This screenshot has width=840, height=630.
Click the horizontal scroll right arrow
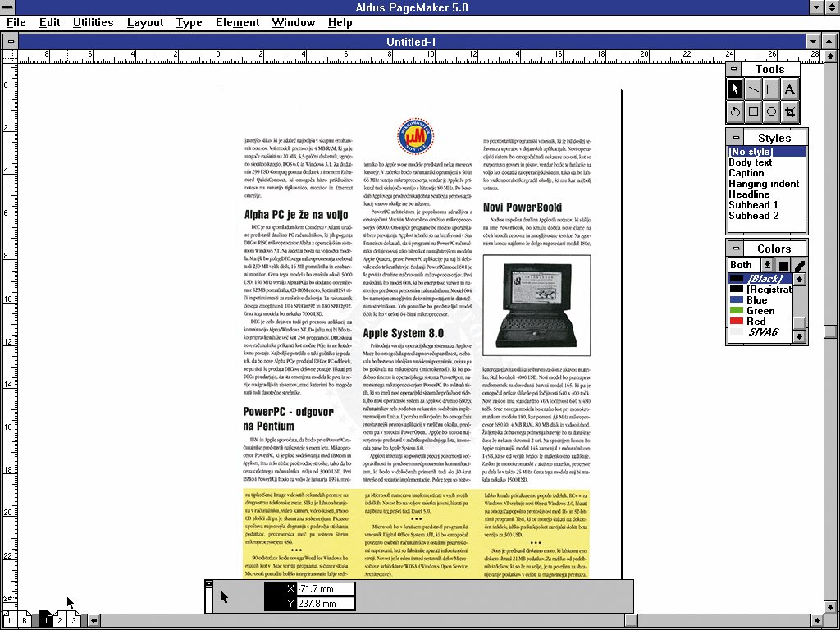tap(818, 621)
